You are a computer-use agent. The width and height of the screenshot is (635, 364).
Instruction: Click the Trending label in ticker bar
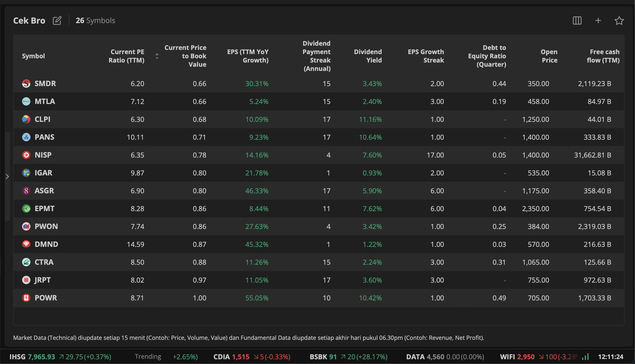tap(148, 357)
